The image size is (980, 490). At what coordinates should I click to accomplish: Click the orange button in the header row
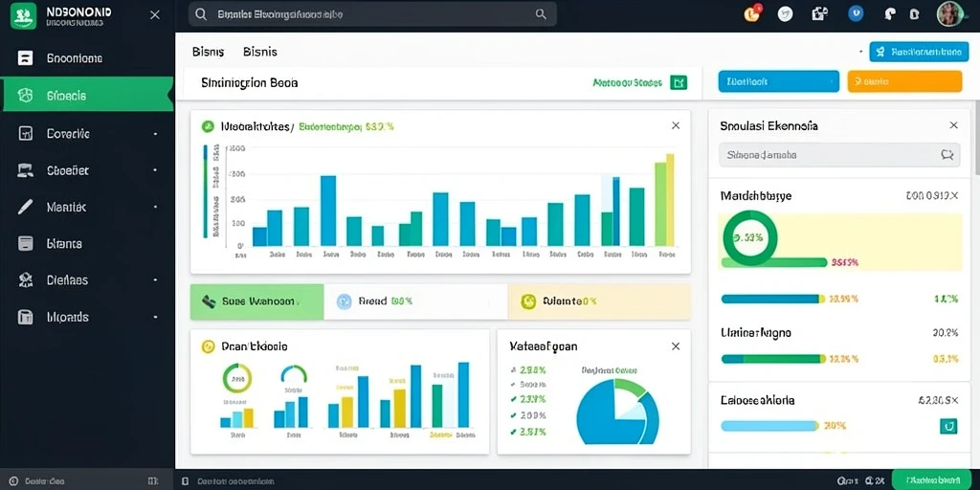coord(904,81)
